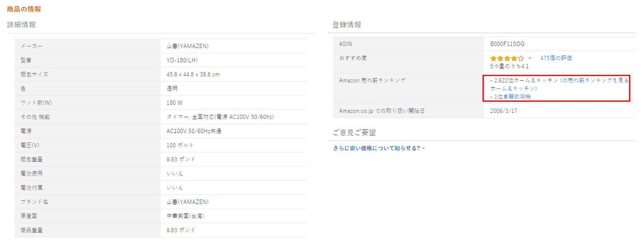Select 9.83 ポンド in 商品重量 row
644x243 pixels.
[x=181, y=230]
